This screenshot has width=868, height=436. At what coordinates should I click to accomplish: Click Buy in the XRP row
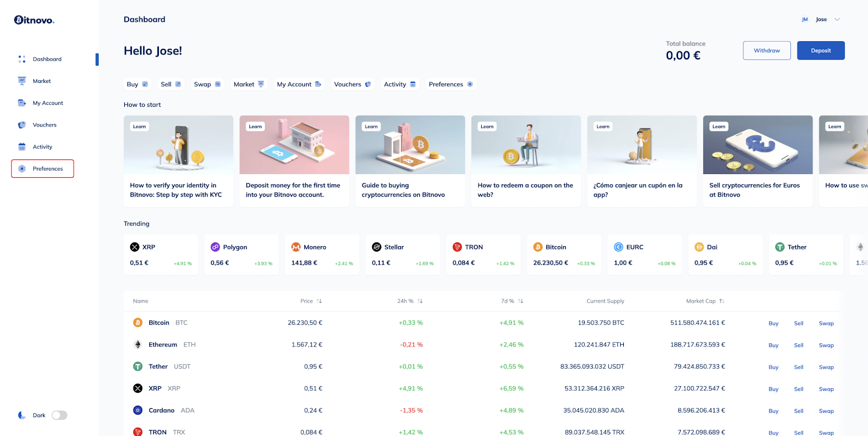774,389
